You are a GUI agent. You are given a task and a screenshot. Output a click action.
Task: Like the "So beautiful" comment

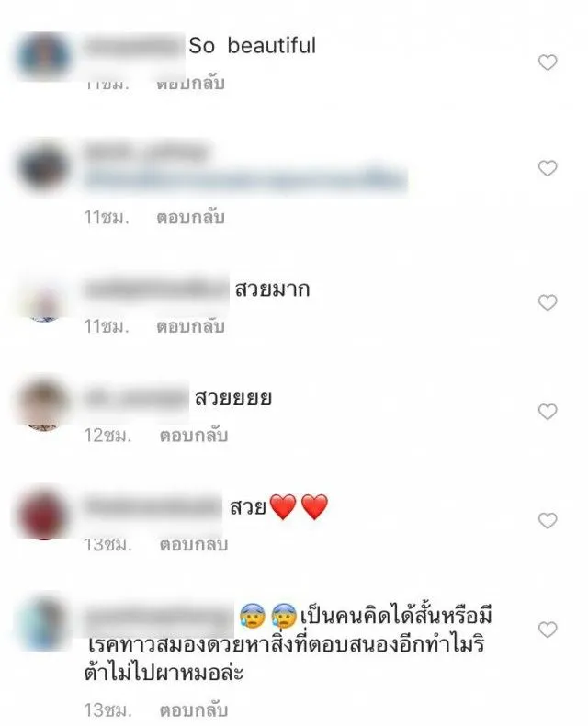pos(548,62)
